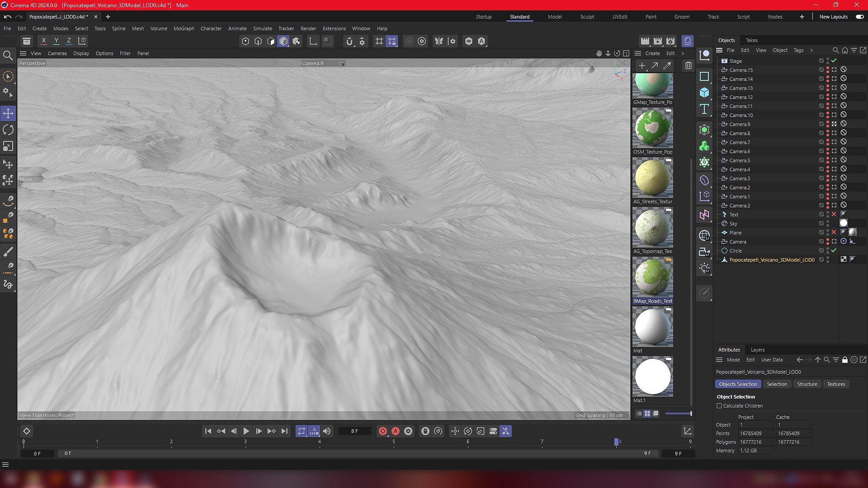Click the search magnifier icon at top left

8,56
